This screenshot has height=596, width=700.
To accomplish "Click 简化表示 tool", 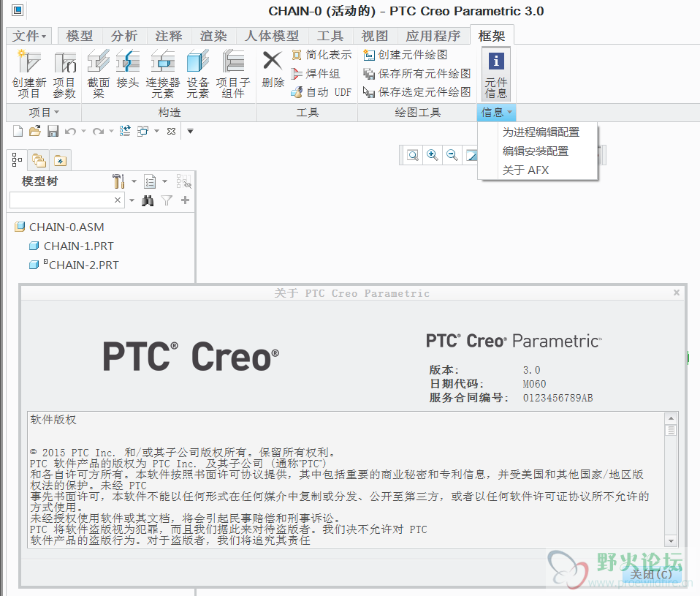I will 322,55.
